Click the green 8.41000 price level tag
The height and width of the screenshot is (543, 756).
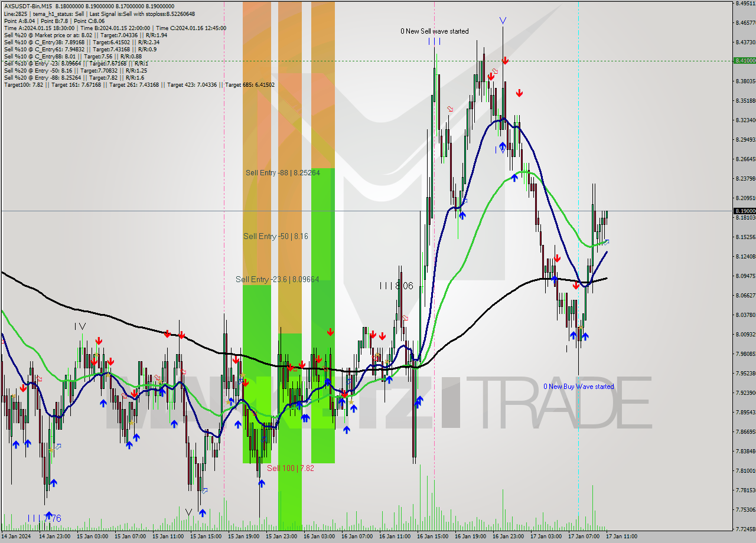[744, 60]
